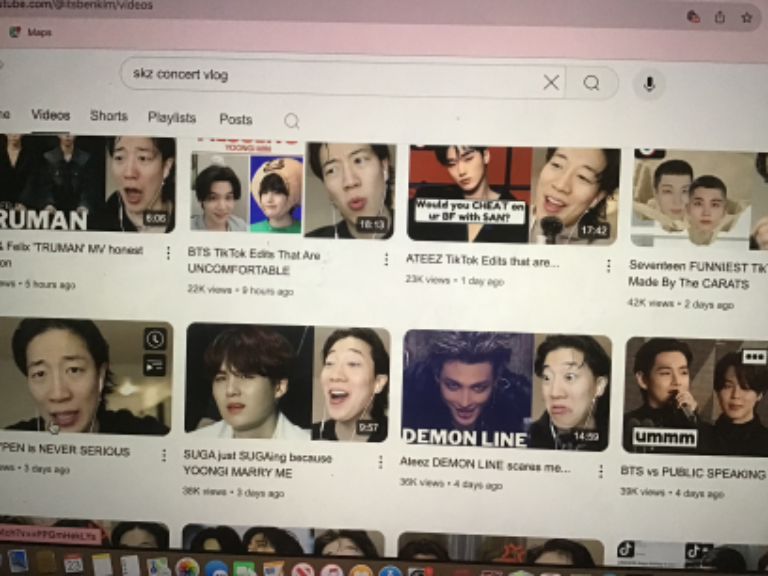This screenshot has width=768, height=576.
Task: Open the BTS vs PUBLIC SPEAKING video title
Action: point(693,473)
